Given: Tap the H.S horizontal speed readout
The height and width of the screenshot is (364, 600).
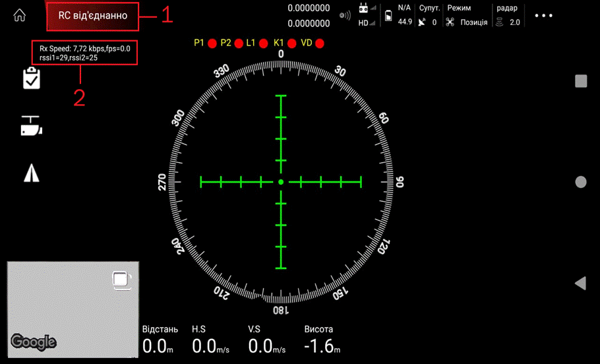Looking at the screenshot, I should (x=211, y=340).
